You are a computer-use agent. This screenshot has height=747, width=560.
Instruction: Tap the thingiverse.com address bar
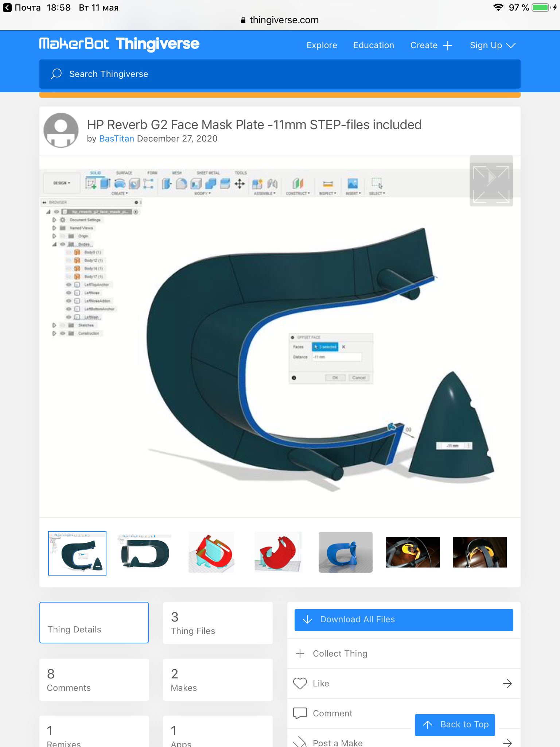pyautogui.click(x=280, y=20)
